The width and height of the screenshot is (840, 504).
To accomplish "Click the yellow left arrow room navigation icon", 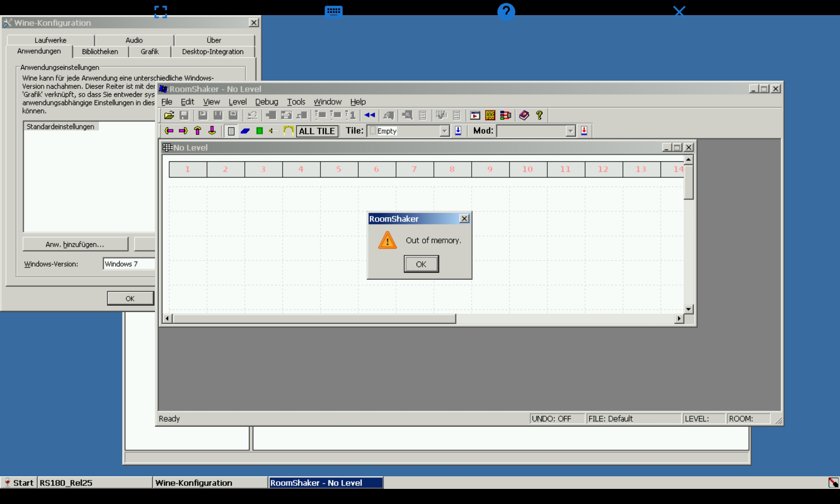I will click(x=169, y=131).
